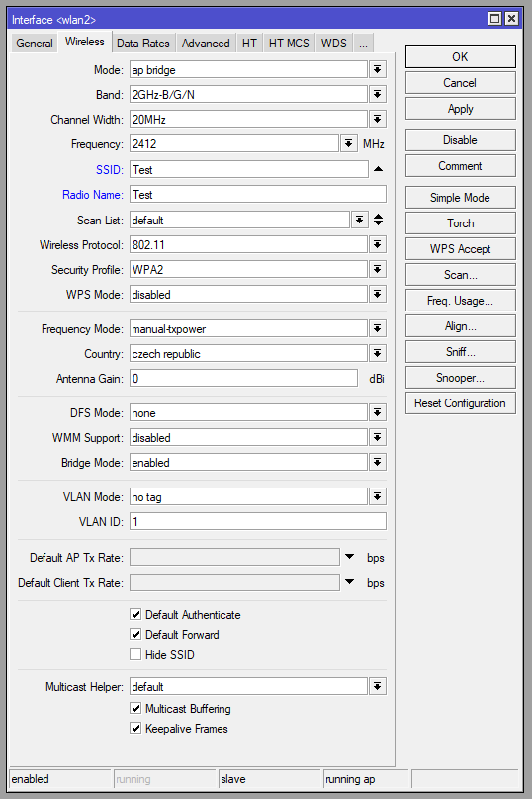The width and height of the screenshot is (532, 799).
Task: Click the Scan List add/remove arrows icon
Action: [378, 220]
